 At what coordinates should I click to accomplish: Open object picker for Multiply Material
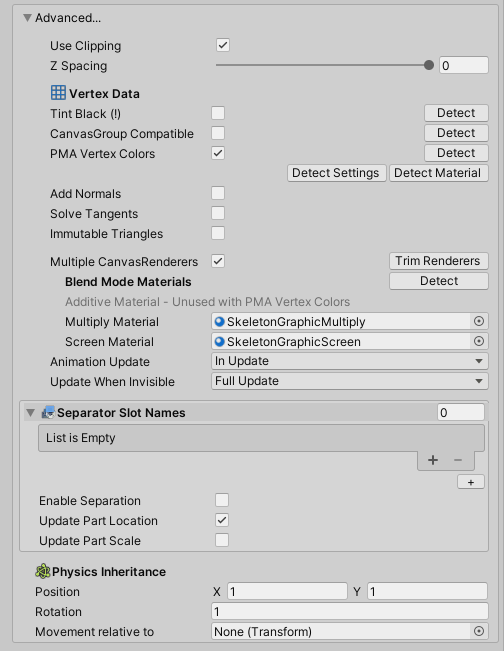479,321
